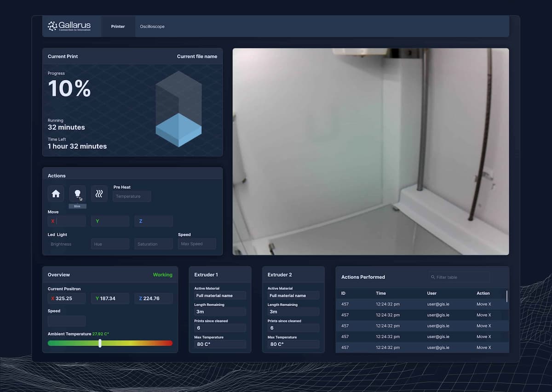Click the heat waves preheat icon
552x392 pixels.
(99, 194)
